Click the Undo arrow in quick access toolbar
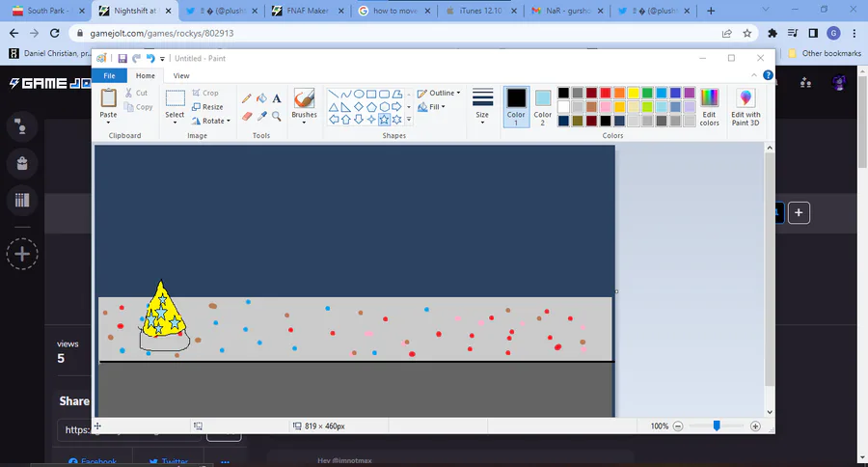 coord(150,58)
